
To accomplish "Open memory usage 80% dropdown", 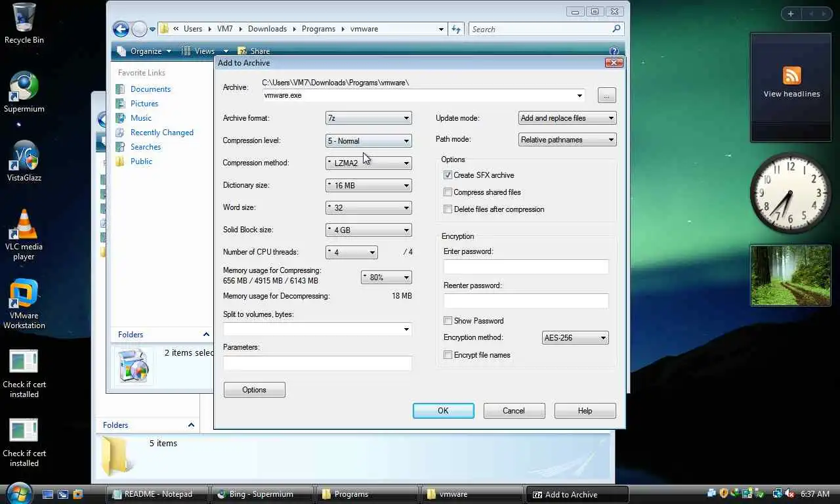I will (387, 277).
